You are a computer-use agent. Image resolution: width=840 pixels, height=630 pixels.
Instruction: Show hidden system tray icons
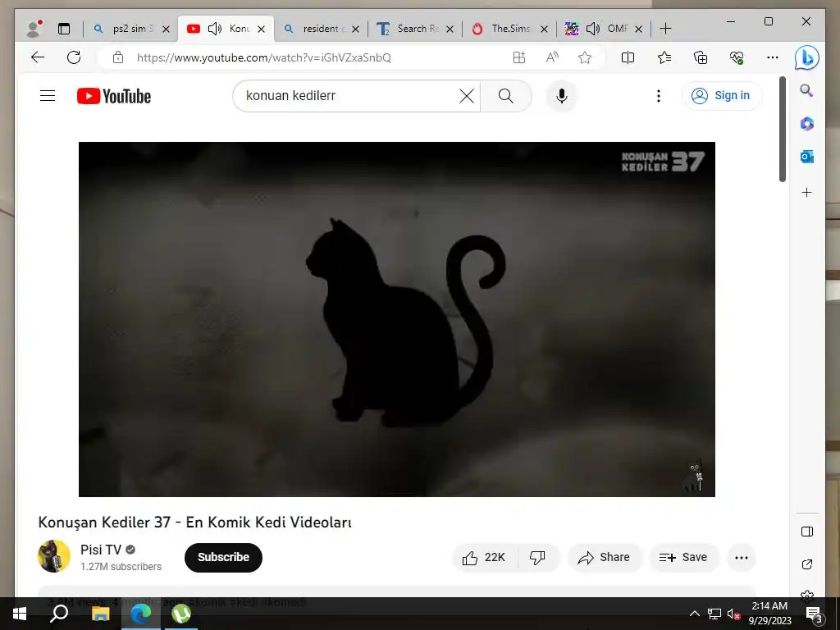[x=694, y=614]
